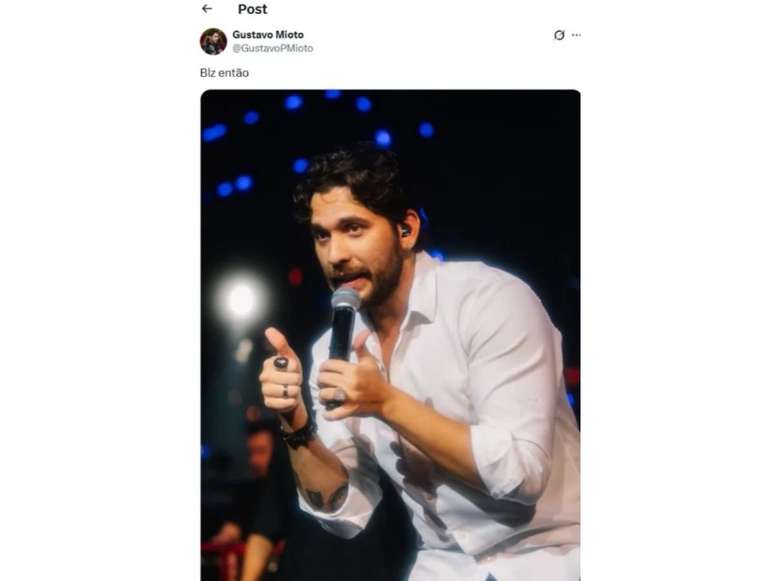Go back using the left arrow

point(207,8)
